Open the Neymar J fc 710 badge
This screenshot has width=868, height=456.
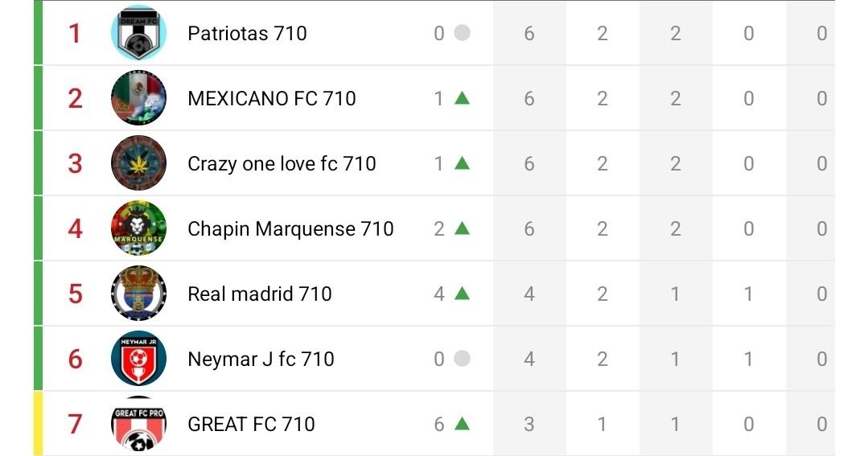138,359
